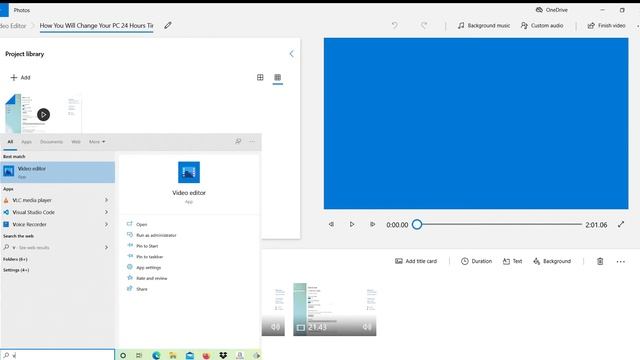Select VLC media player result

[32, 200]
